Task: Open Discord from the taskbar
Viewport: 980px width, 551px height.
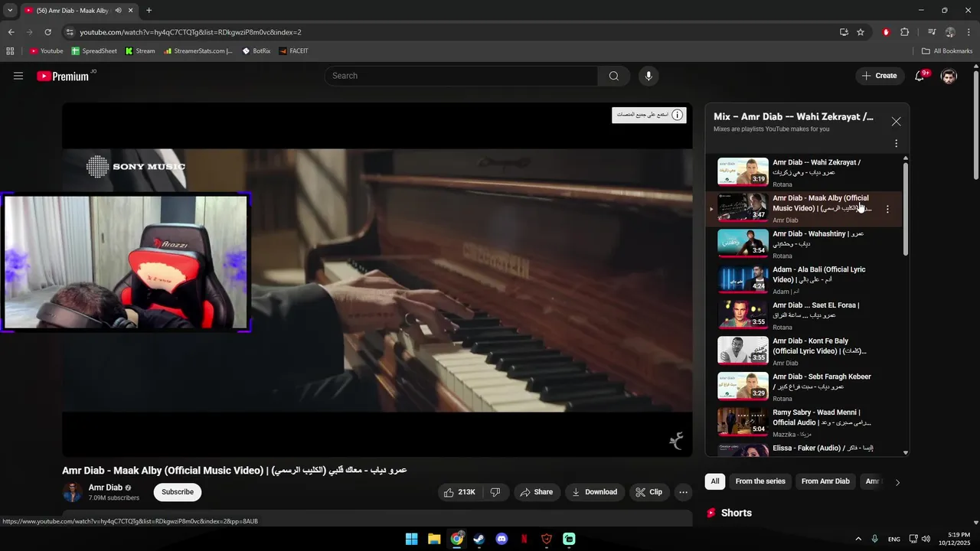Action: pyautogui.click(x=501, y=539)
